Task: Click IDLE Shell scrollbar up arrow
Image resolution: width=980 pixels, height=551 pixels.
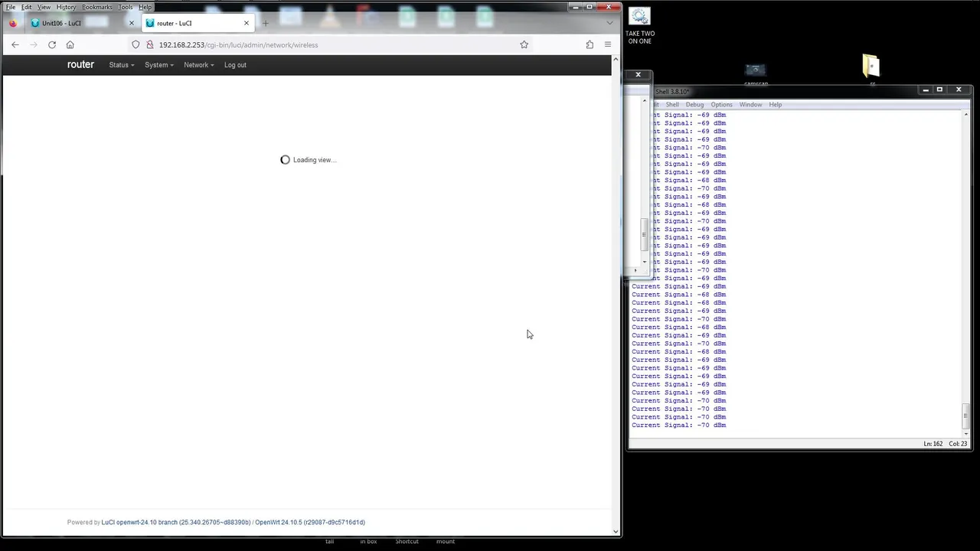Action: (x=966, y=114)
